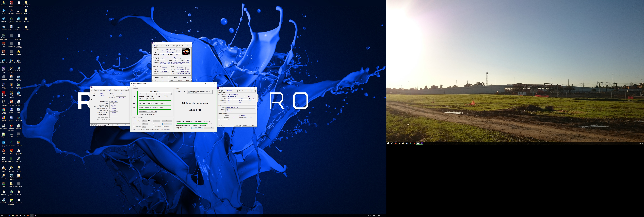The width and height of the screenshot is (644, 217).
Task: Open TechPowerUp GPU-Z desktop icon
Action: [19, 86]
